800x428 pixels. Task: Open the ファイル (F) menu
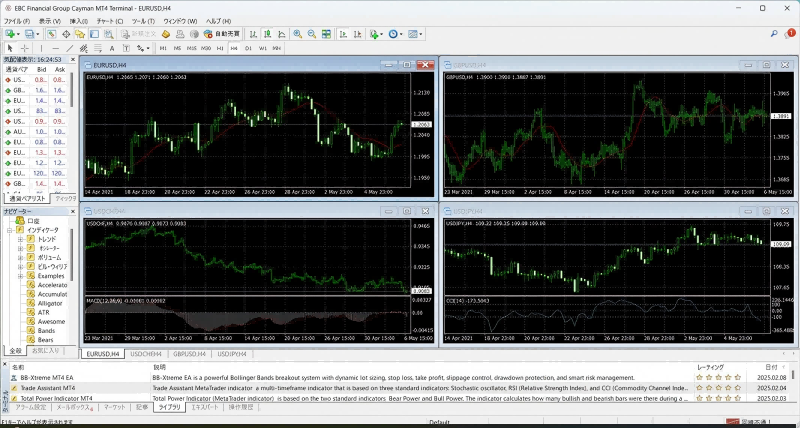pyautogui.click(x=17, y=21)
